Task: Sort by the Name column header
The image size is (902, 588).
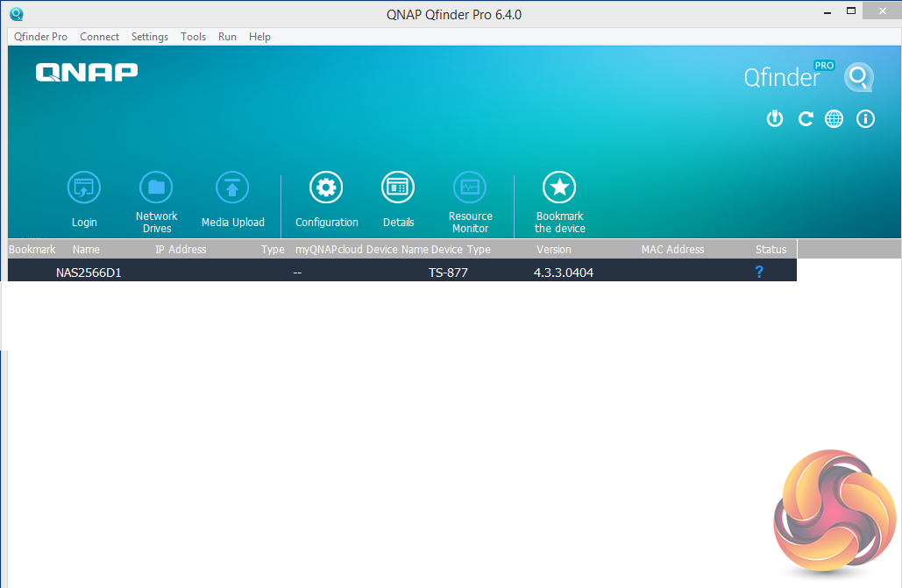Action: (x=86, y=249)
